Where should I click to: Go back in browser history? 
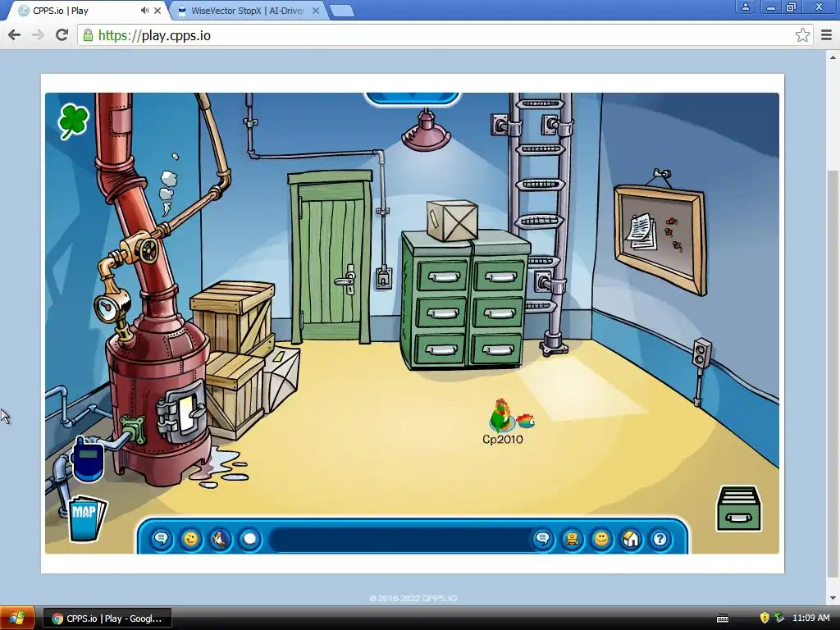tap(15, 35)
